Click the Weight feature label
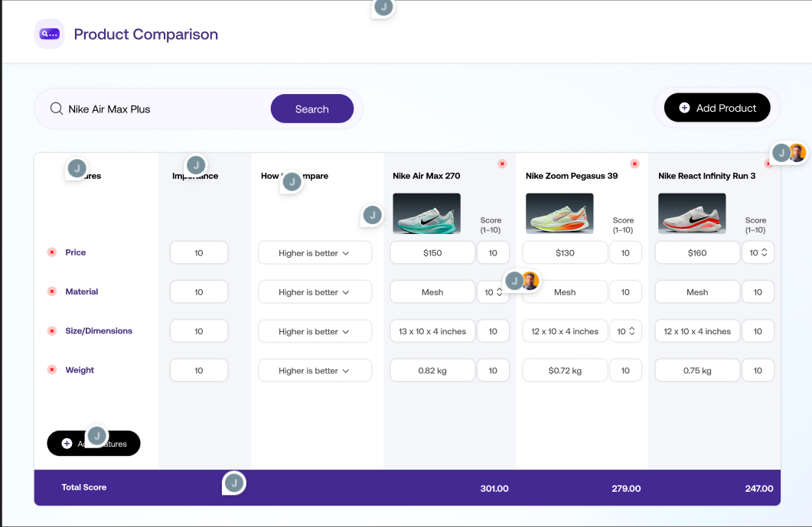The height and width of the screenshot is (527, 812). click(x=80, y=369)
